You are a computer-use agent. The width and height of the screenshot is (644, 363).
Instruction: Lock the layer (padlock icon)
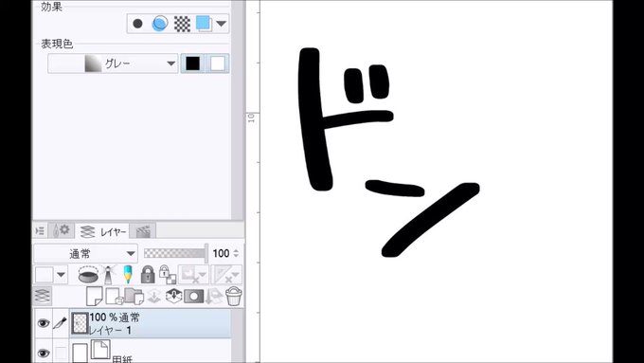[x=148, y=274]
